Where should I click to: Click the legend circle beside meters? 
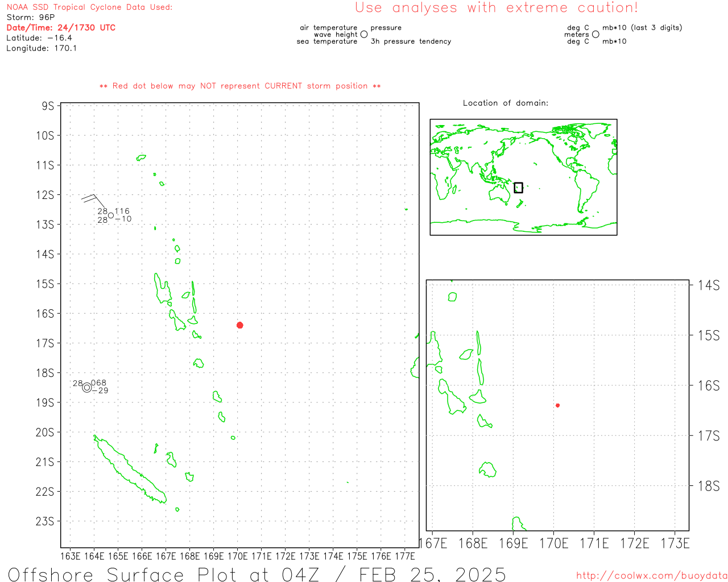point(595,34)
